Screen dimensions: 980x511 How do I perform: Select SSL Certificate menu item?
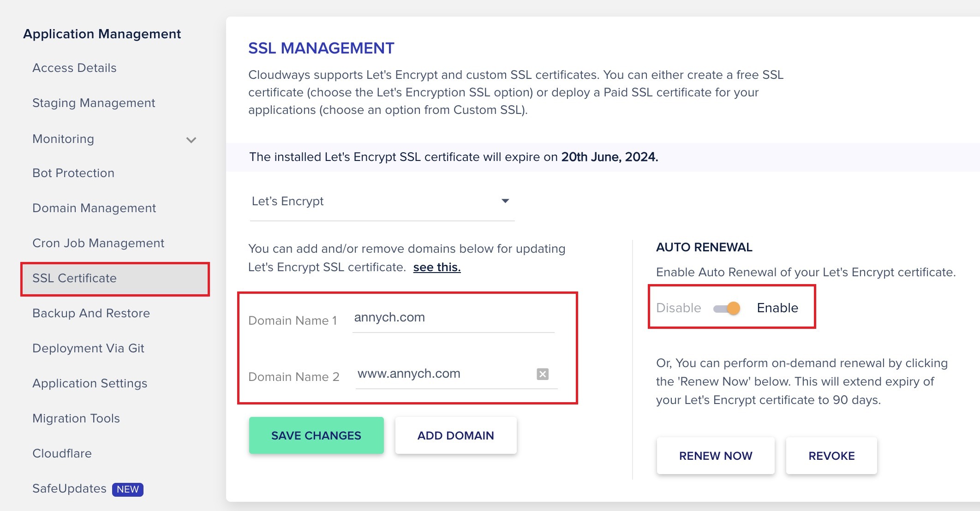pos(115,279)
